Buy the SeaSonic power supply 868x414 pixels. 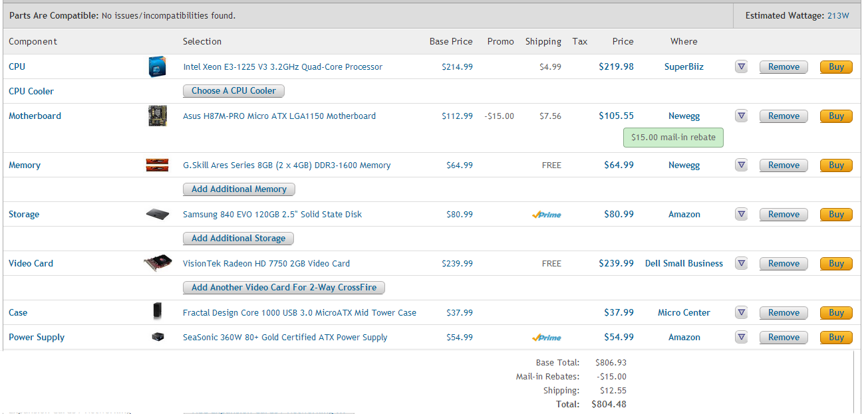(x=836, y=337)
